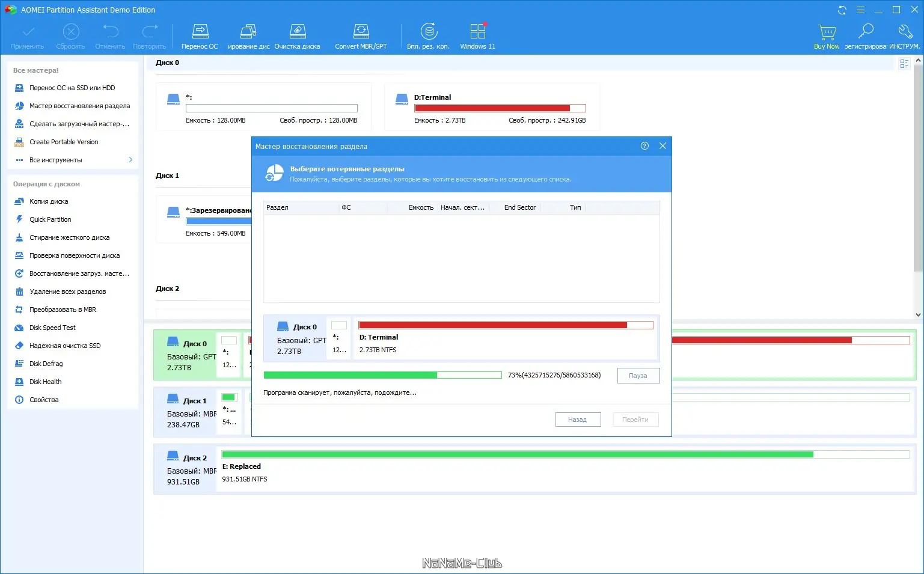Select Диск 0 in the bottom disk map
The height and width of the screenshot is (574, 924).
[x=186, y=355]
